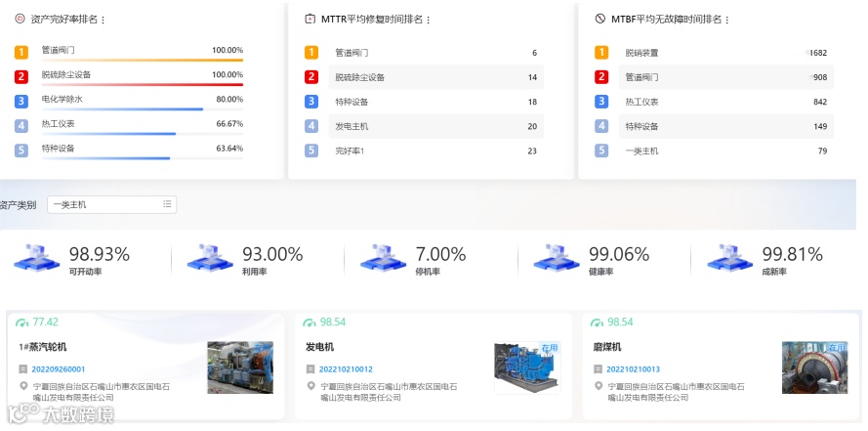Click the 发电机 card title
Screen dimensions: 868x431
click(320, 347)
